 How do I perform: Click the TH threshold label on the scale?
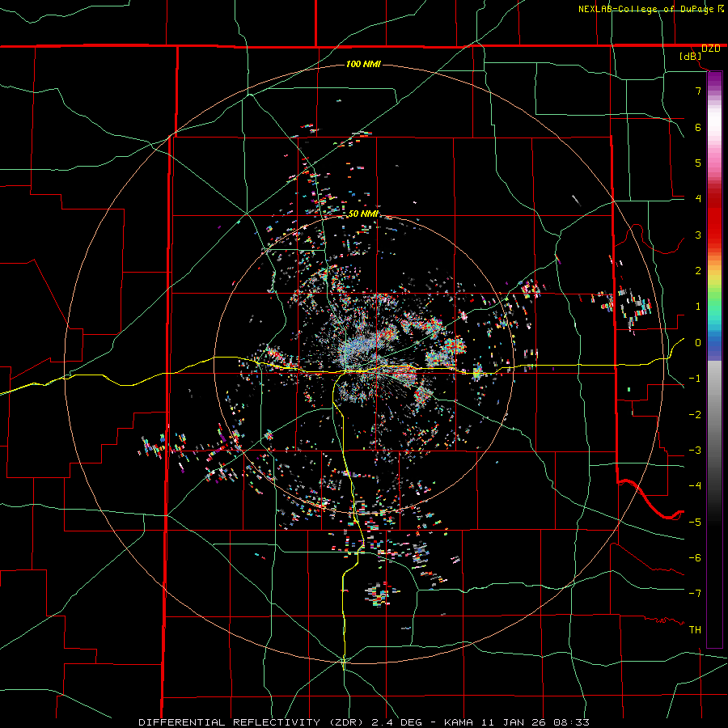[x=695, y=630]
